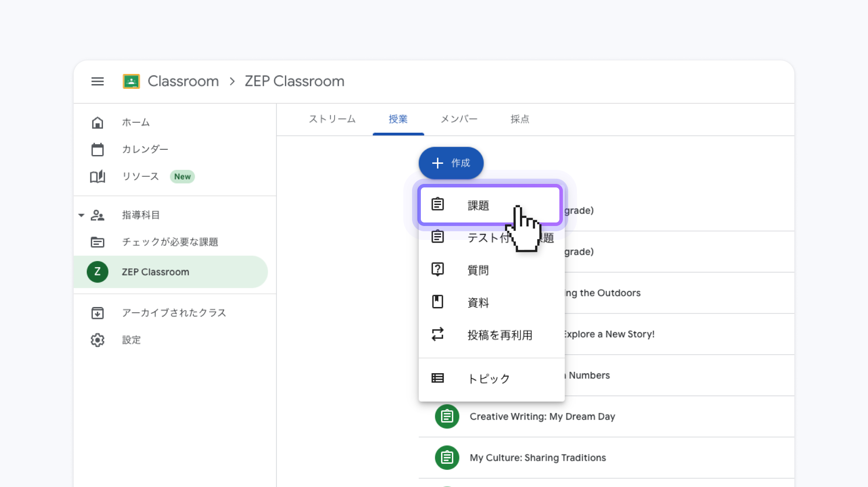Collapse the 指導科目 section arrow
This screenshot has height=487, width=868.
click(x=82, y=215)
